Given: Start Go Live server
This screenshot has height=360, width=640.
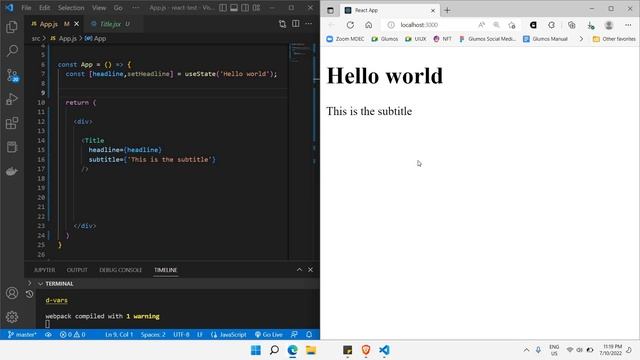Looking at the screenshot, I should 269,334.
